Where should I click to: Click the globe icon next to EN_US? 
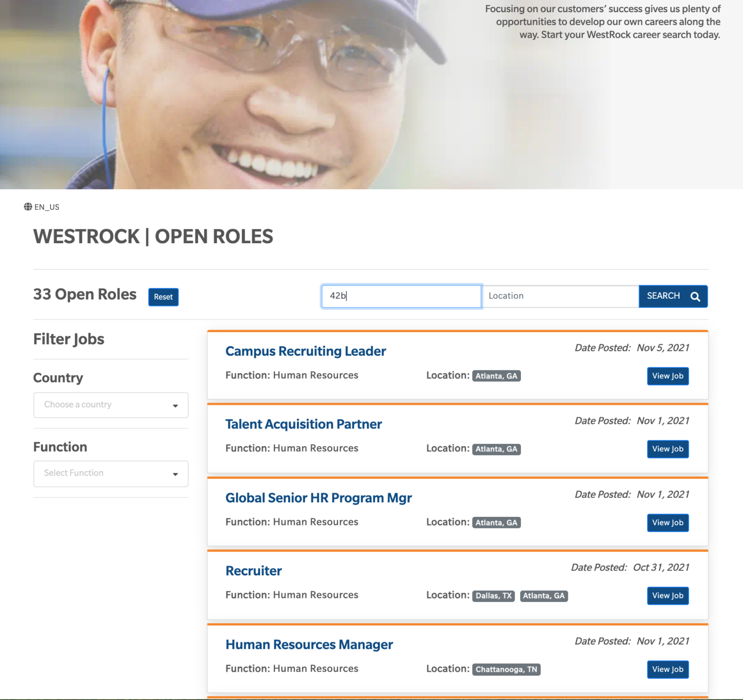pos(28,207)
